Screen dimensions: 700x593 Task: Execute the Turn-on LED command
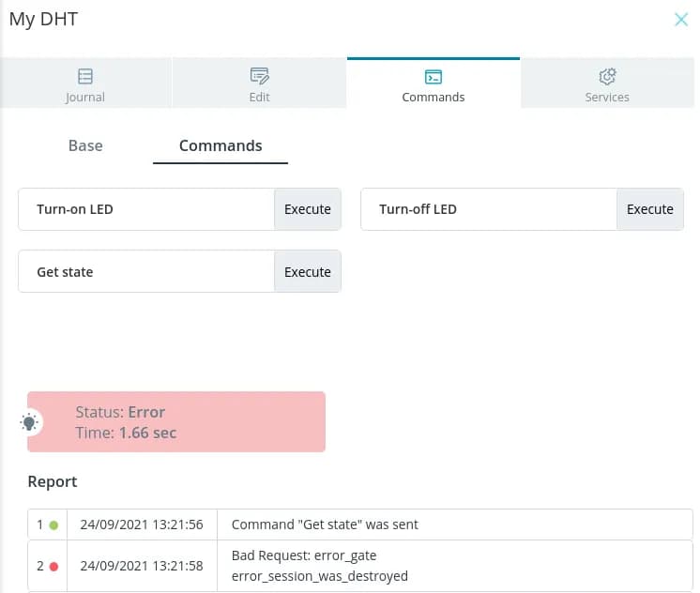pos(308,209)
